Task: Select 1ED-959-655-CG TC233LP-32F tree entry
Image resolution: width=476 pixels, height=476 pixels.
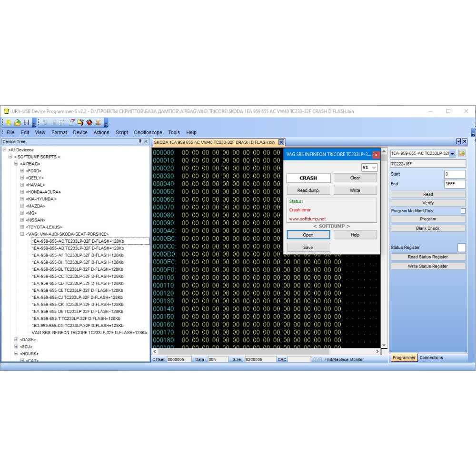Action: point(78,326)
